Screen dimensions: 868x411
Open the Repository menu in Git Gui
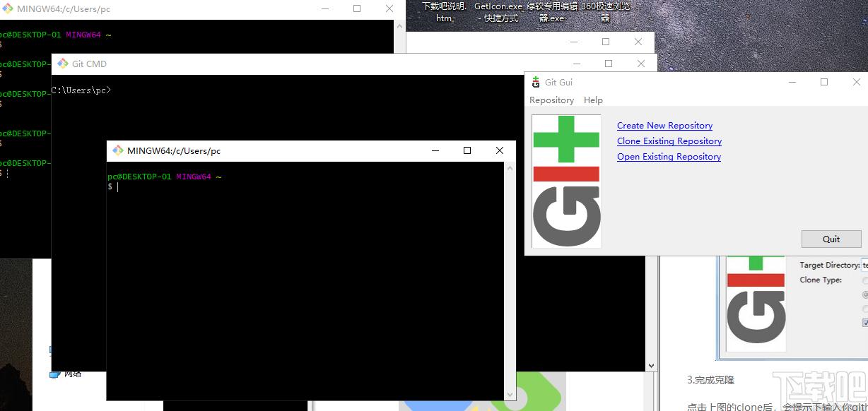click(x=551, y=100)
